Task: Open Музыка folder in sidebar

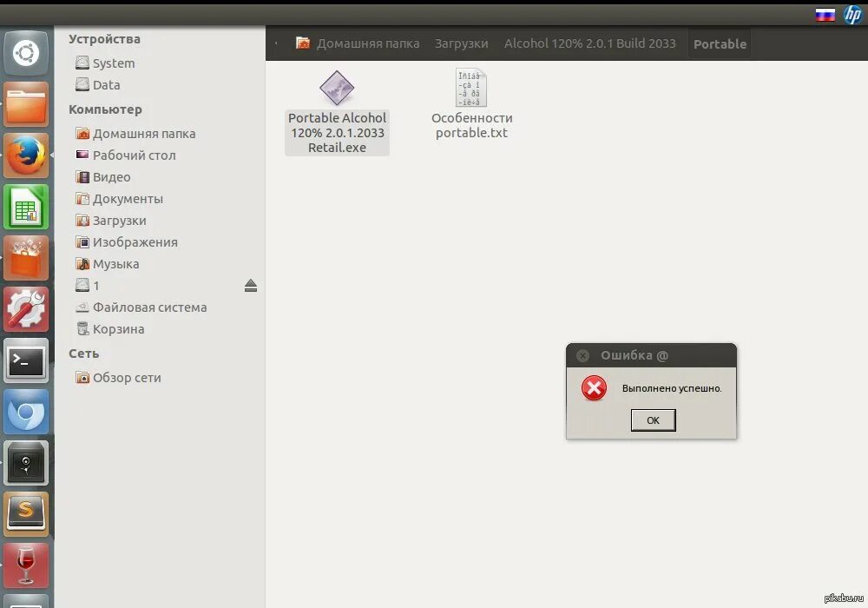Action: click(x=107, y=263)
